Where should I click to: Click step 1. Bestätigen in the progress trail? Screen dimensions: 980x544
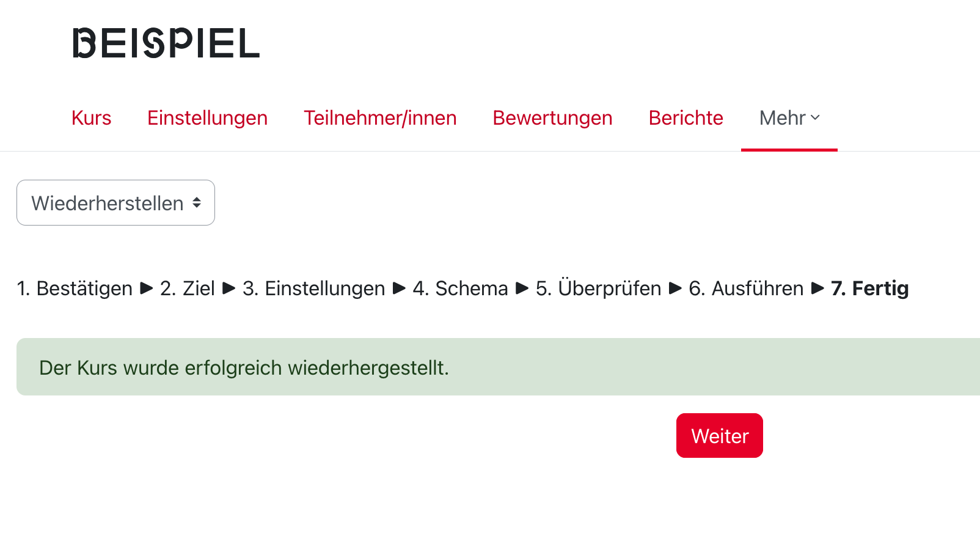pyautogui.click(x=75, y=289)
